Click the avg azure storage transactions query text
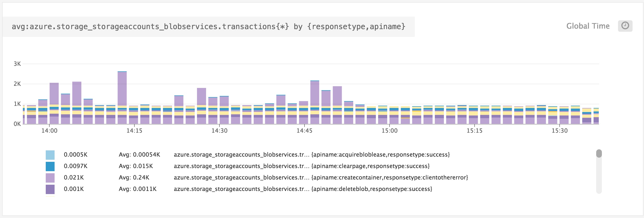 click(x=208, y=27)
